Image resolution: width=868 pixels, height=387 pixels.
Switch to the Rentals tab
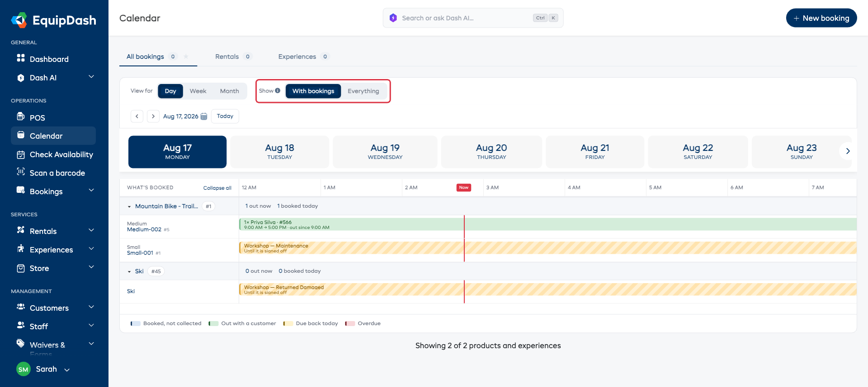[233, 56]
